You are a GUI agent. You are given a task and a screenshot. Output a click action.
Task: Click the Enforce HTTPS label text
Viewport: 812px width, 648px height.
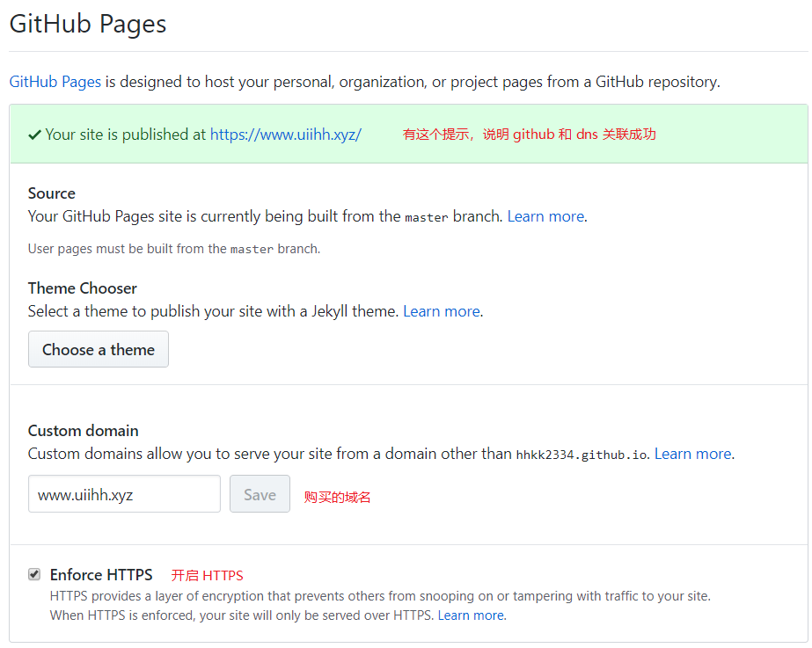click(x=101, y=575)
